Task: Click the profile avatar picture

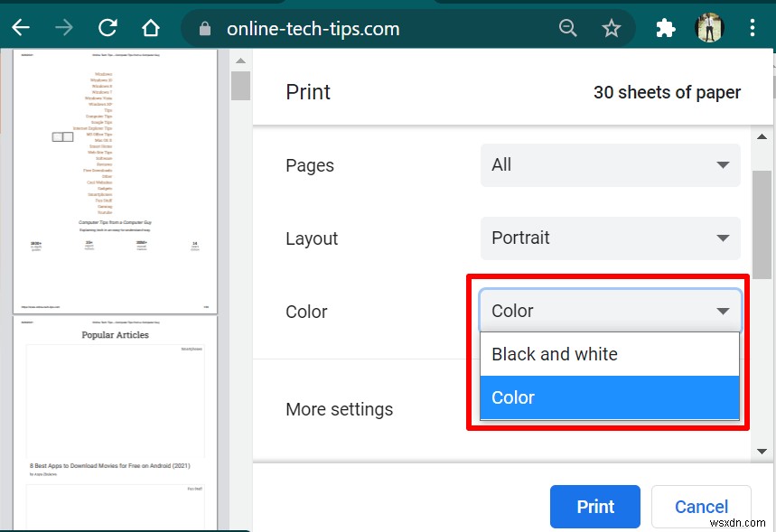Action: [x=709, y=27]
